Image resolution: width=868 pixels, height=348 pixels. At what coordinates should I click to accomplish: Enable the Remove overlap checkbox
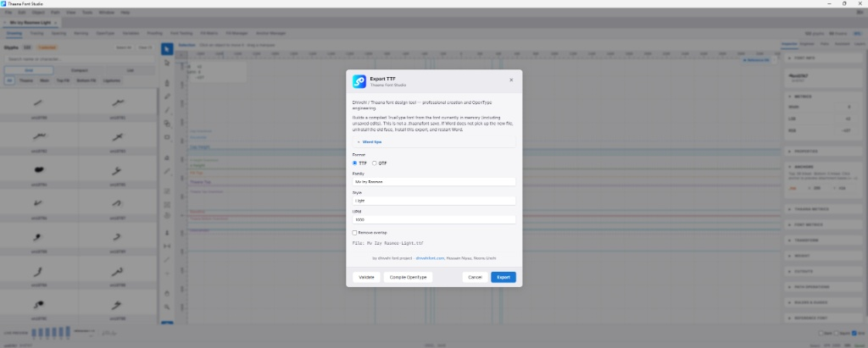tap(355, 233)
